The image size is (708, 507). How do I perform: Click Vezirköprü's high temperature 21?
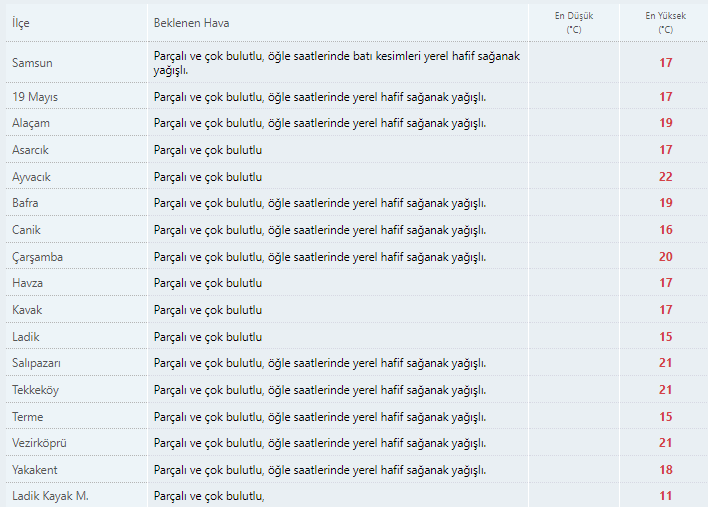point(666,443)
